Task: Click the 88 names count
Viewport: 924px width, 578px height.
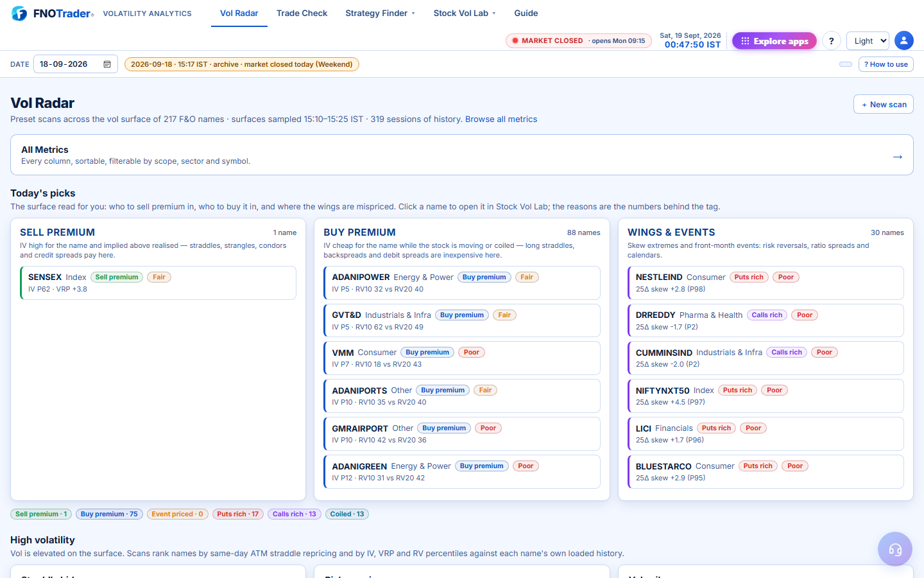Action: [x=584, y=232]
